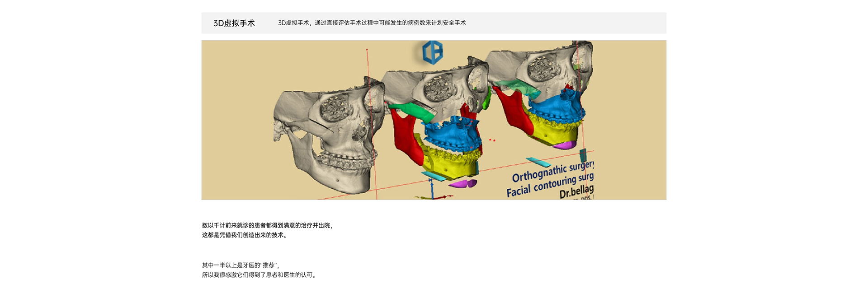The width and height of the screenshot is (868, 298).
Task: Click the blue cube logo icon
Action: click(x=432, y=52)
